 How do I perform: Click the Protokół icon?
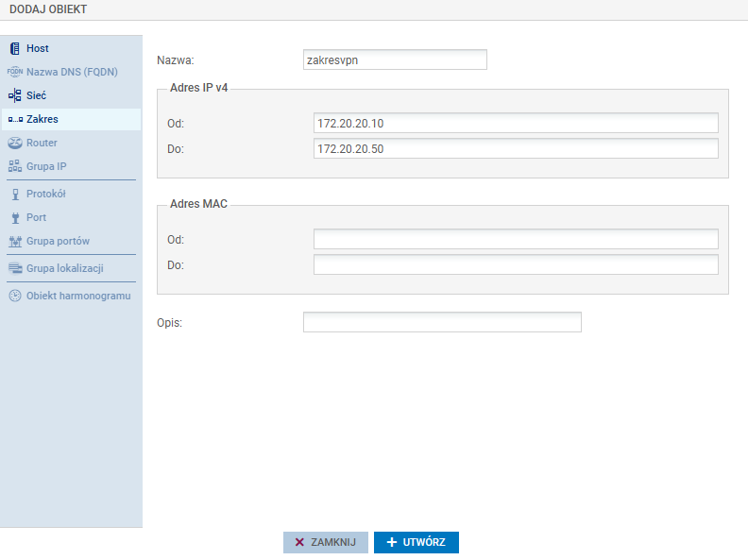[14, 194]
